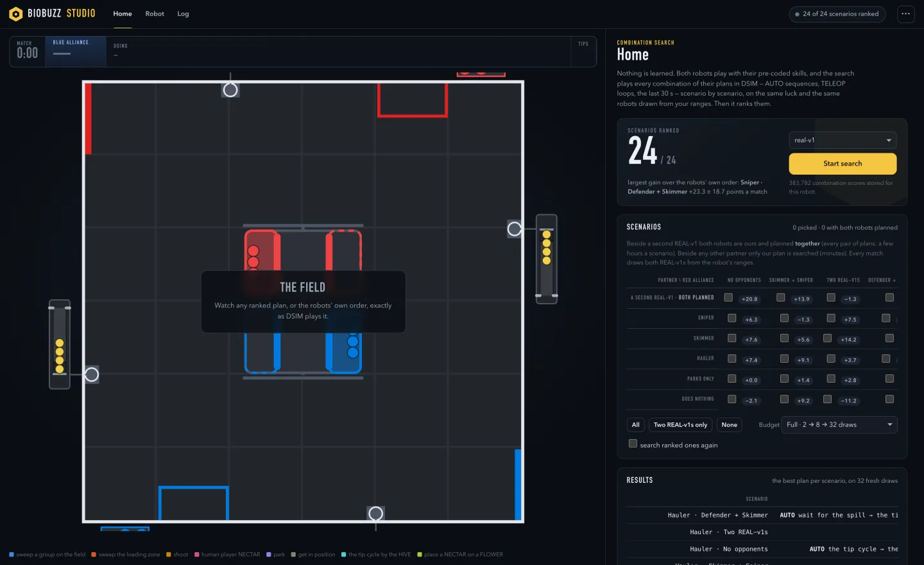Click the green 'place a NECTAR on a FLOWER' swatch

[x=420, y=555]
